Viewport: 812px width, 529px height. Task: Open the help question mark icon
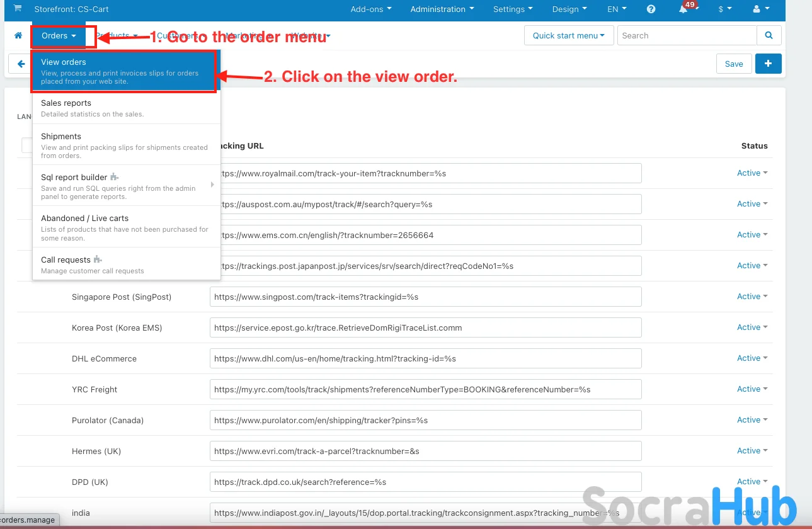coord(651,9)
